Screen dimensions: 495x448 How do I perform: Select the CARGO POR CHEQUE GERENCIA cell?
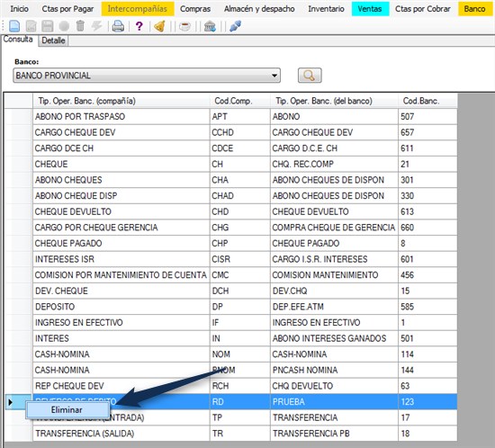pos(121,228)
